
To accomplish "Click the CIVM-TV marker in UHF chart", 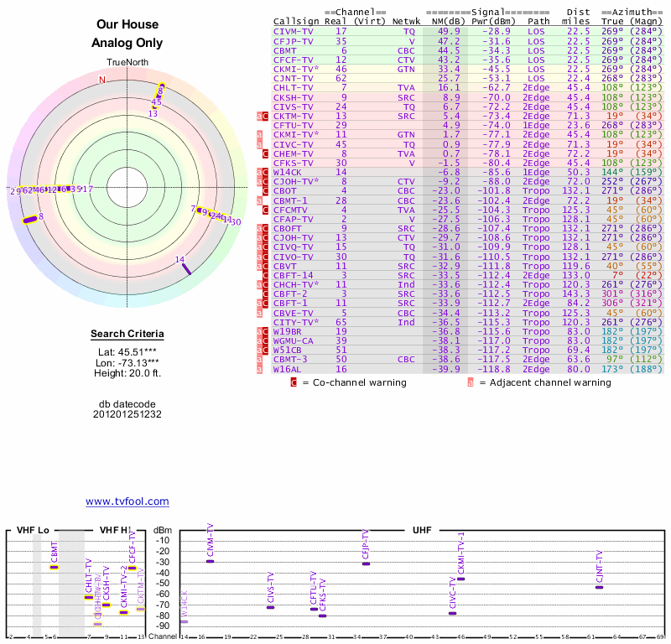I will click(x=211, y=561).
